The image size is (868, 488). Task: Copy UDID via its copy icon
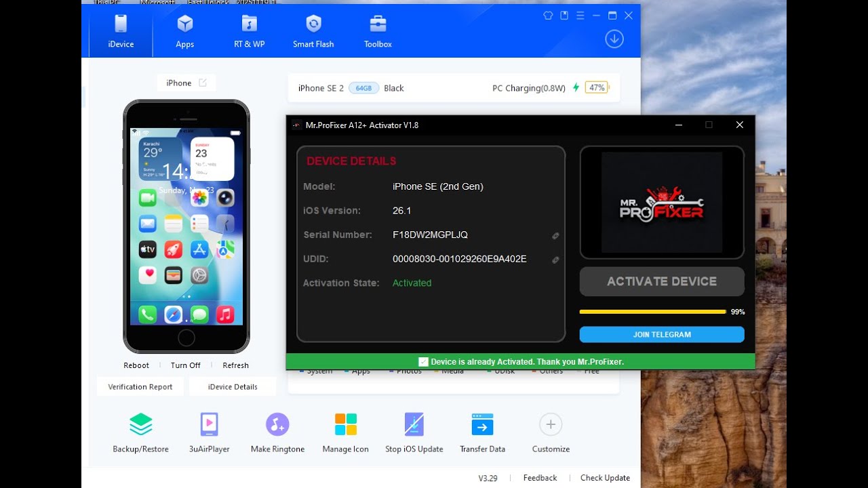pos(555,260)
